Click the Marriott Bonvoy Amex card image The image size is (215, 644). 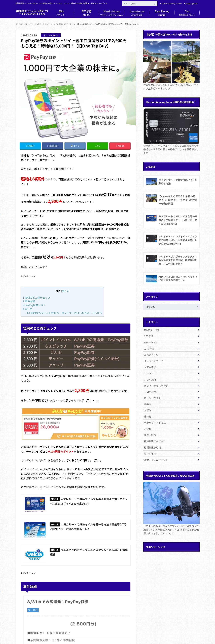171,126
